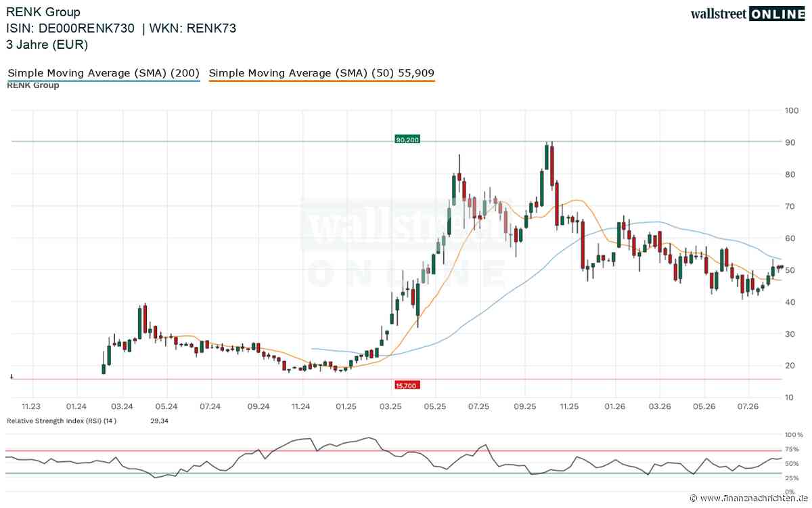Image resolution: width=812 pixels, height=508 pixels.
Task: Click the 11.24 date axis label
Action: coord(301,406)
